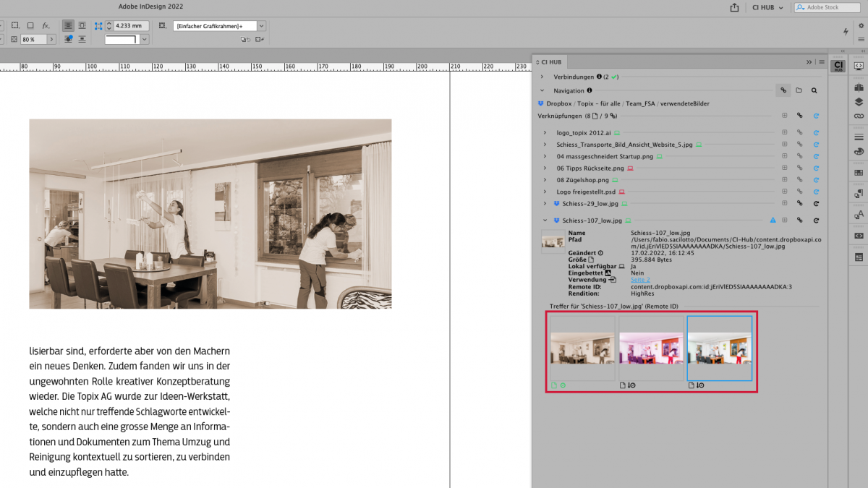This screenshot has width=868, height=488.
Task: Select the highlighted Schiess-107 thumbnail
Action: 720,348
